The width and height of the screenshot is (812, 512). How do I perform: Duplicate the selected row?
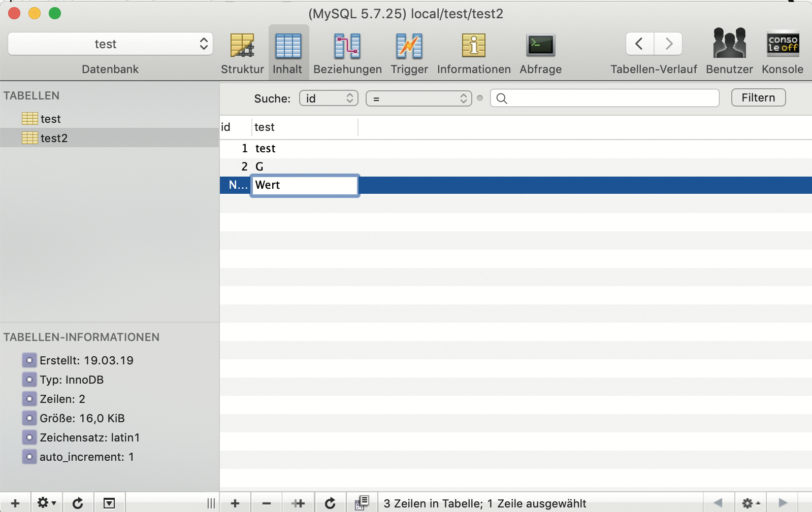click(x=299, y=503)
